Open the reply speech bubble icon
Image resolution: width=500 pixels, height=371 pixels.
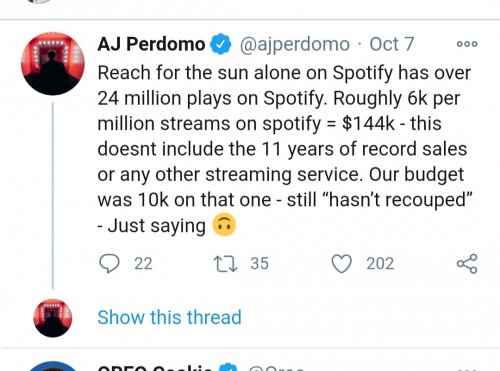coord(109,264)
